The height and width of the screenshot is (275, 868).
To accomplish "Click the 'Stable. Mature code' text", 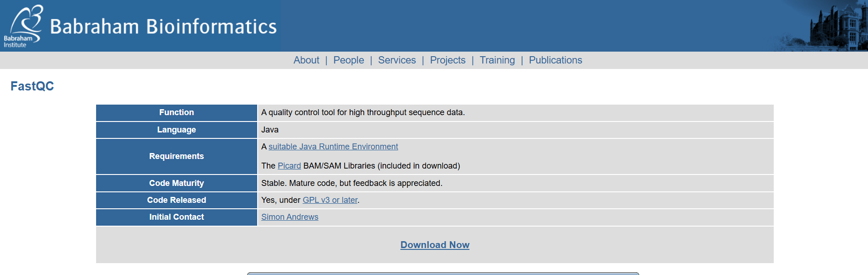I will [351, 183].
